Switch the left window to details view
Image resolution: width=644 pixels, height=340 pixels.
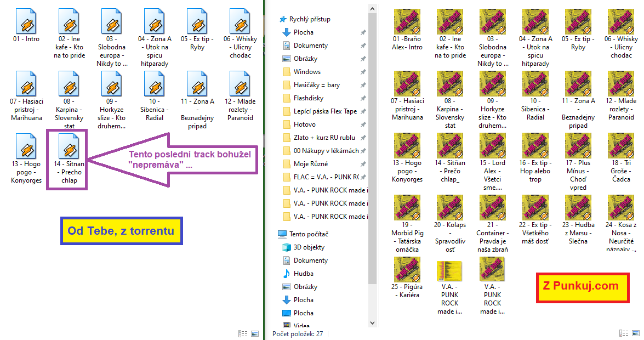pos(242,333)
